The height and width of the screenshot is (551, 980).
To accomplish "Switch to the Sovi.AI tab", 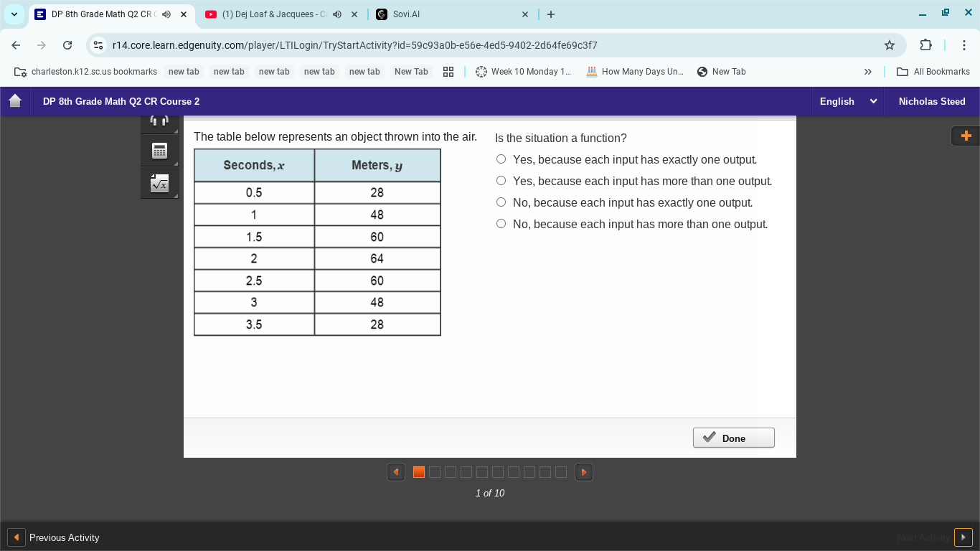I will pyautogui.click(x=445, y=14).
